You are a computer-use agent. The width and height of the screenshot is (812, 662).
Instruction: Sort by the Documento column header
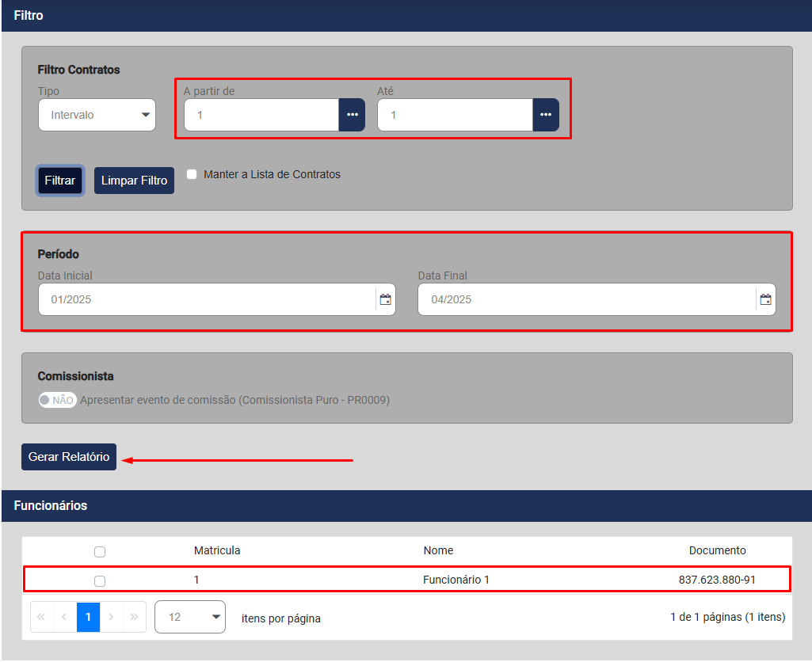click(x=717, y=550)
